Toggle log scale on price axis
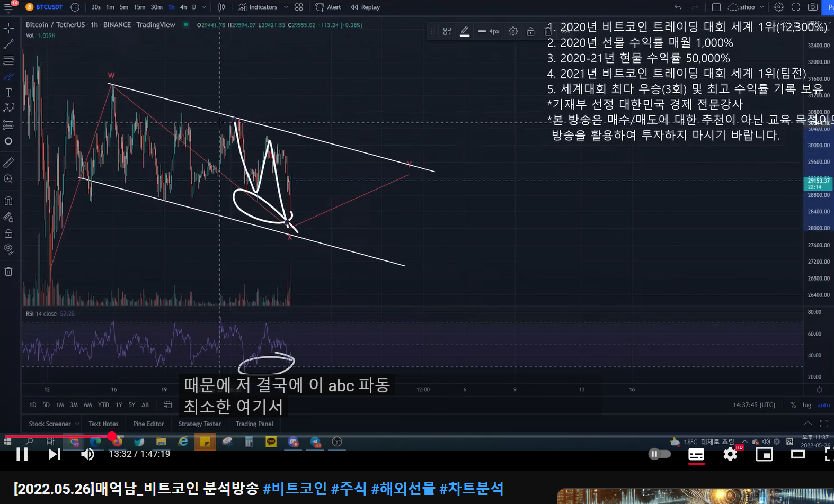Viewport: 834px width, 504px height. coord(807,405)
